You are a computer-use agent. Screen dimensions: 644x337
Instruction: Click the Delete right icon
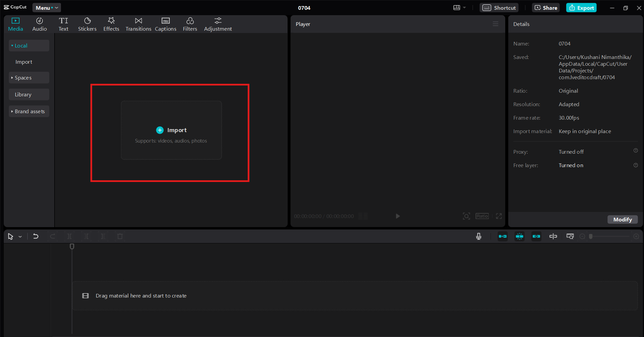coord(103,236)
